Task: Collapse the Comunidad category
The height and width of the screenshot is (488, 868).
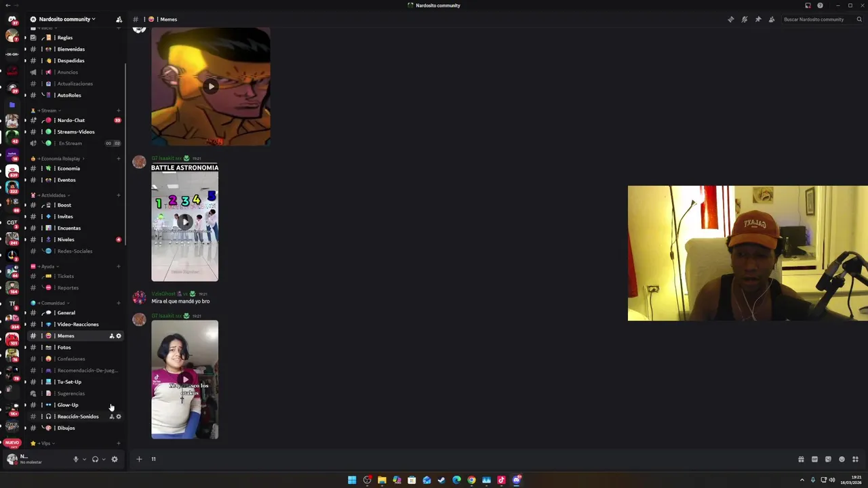Action: tap(50, 303)
